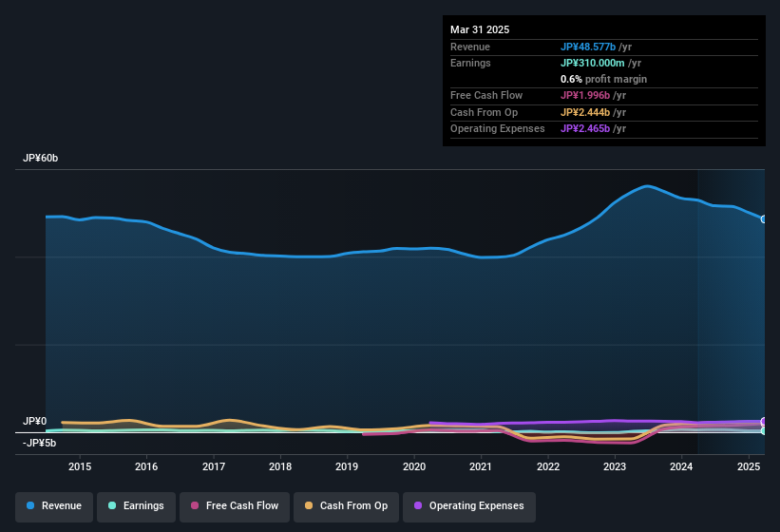Click the 2017 label on the x-axis
The height and width of the screenshot is (532, 780).
(214, 466)
